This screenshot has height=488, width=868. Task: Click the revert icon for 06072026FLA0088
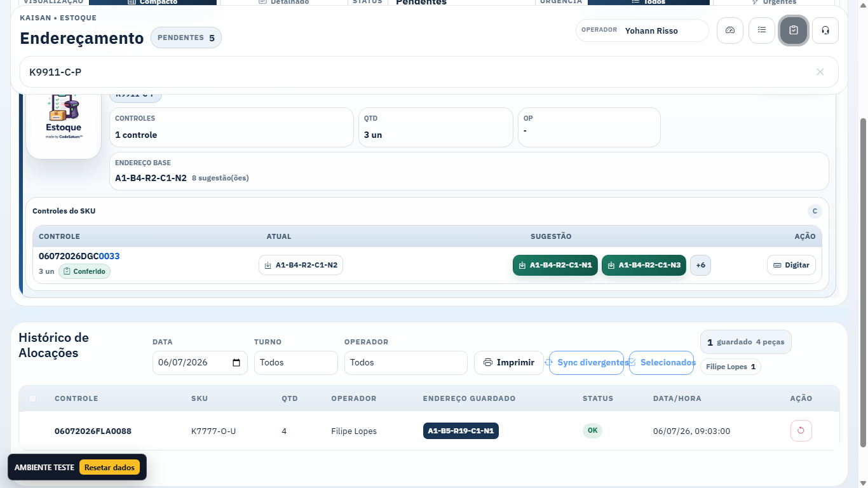(x=801, y=431)
